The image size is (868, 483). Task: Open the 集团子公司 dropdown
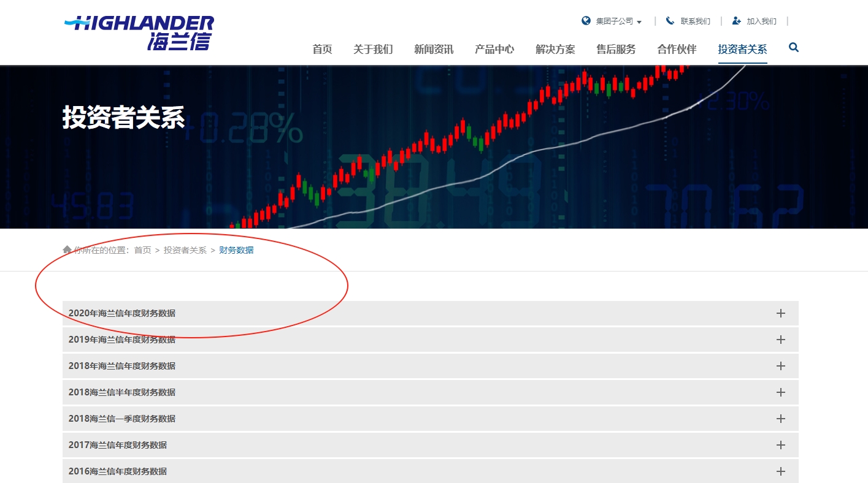(x=619, y=21)
